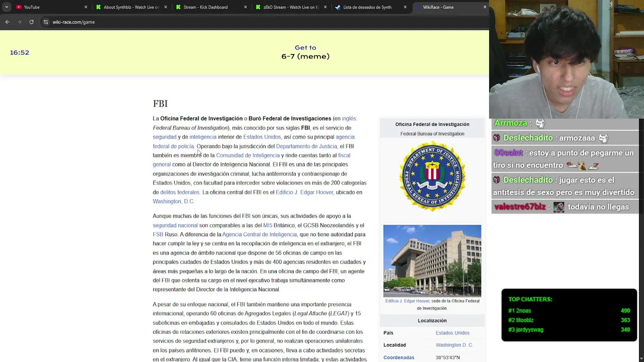Click the 16:52 game timer
This screenshot has width=644, height=362.
[20, 52]
